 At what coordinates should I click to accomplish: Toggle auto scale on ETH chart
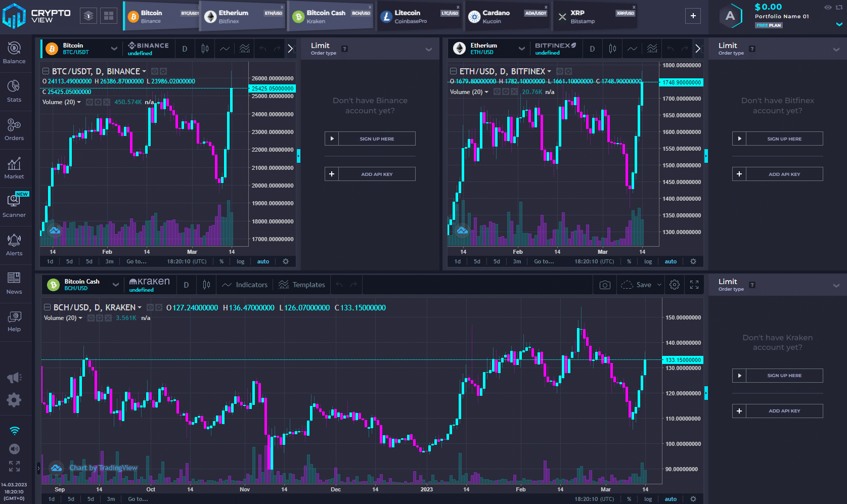[671, 261]
